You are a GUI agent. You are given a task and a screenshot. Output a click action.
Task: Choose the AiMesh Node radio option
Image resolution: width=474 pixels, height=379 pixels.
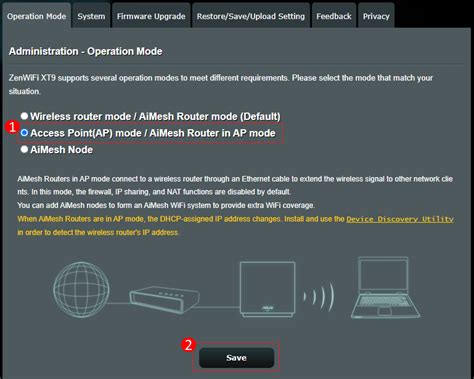24,149
